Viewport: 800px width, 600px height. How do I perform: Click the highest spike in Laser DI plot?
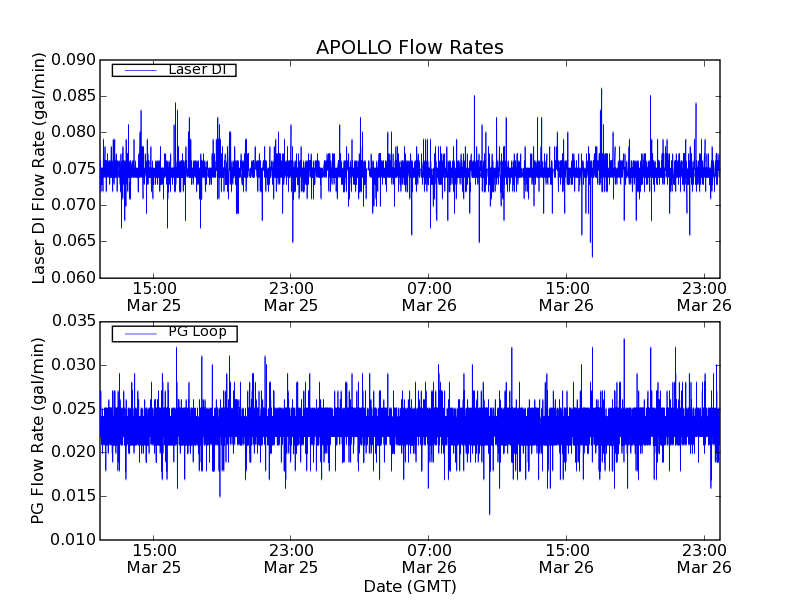[601, 89]
